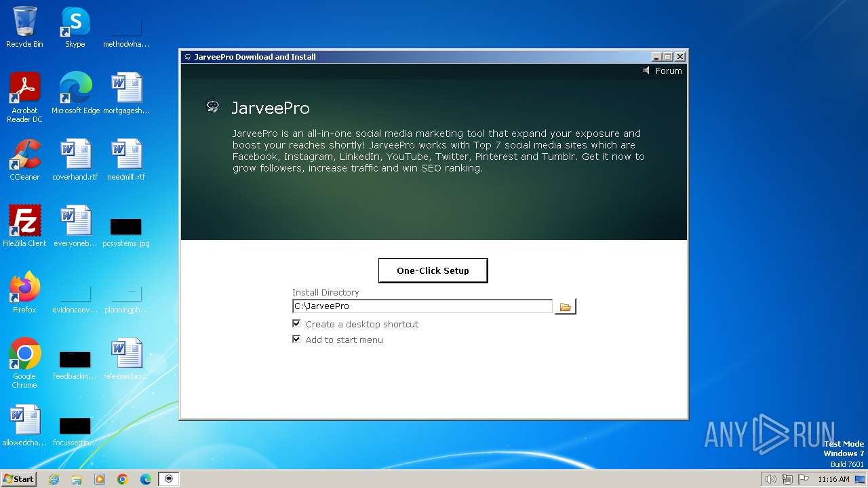Open the Action Center flag icon
The height and width of the screenshot is (488, 868).
tap(804, 479)
